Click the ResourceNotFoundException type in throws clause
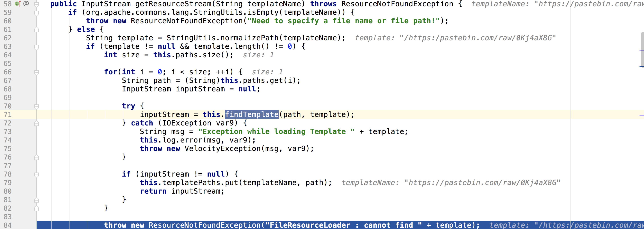 397,4
